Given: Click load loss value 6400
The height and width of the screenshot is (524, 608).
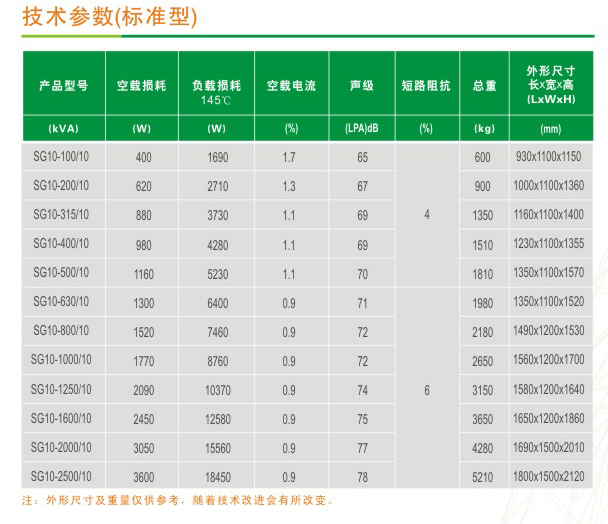Looking at the screenshot, I should [218, 303].
